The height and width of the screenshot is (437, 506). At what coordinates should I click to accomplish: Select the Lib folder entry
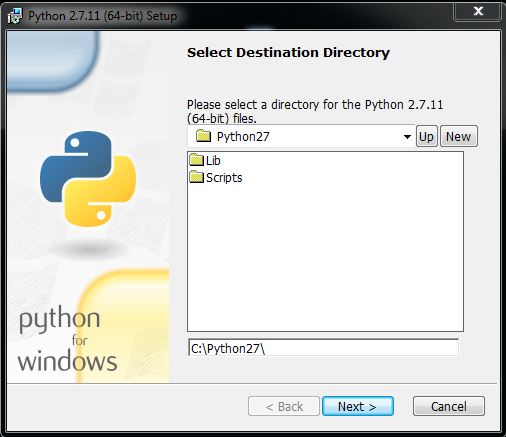pyautogui.click(x=205, y=160)
